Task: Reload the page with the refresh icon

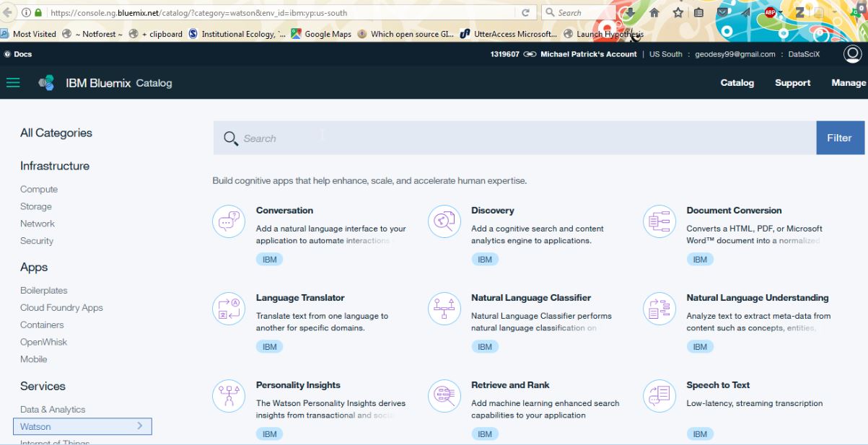Action: tap(525, 13)
